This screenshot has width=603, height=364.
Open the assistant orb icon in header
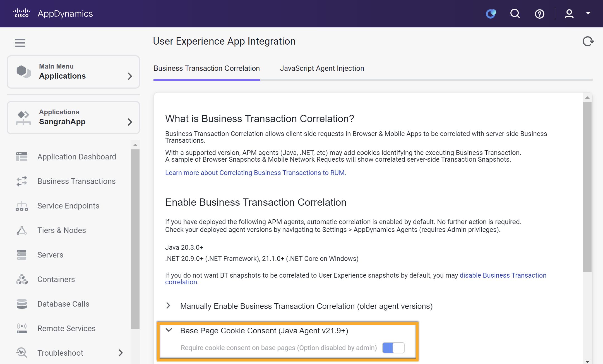click(x=491, y=14)
